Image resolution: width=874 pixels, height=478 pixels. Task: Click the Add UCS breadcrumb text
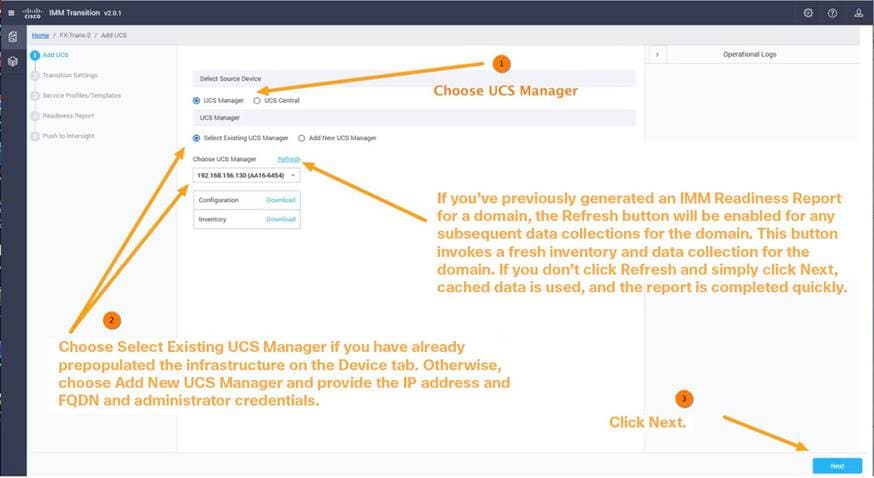114,35
